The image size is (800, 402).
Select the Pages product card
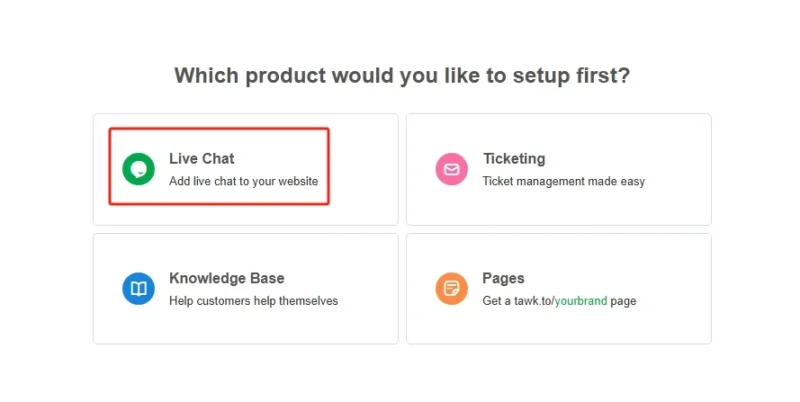coord(559,289)
